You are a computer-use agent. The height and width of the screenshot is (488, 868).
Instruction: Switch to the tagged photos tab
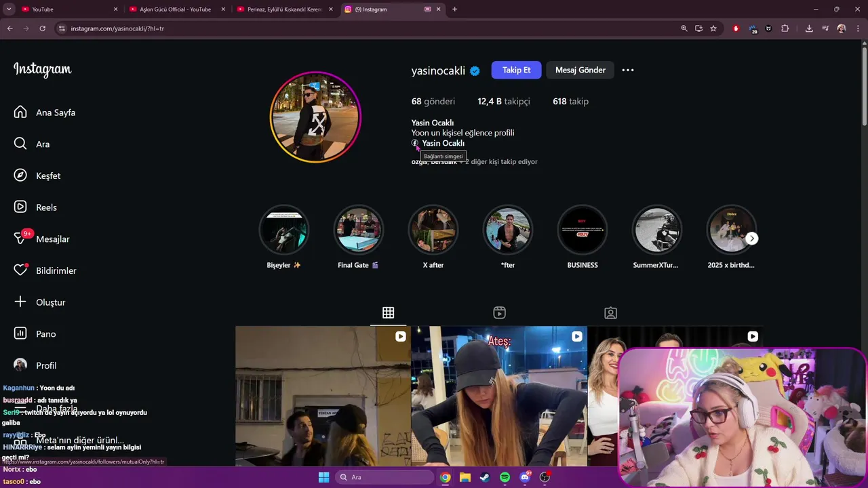610,312
